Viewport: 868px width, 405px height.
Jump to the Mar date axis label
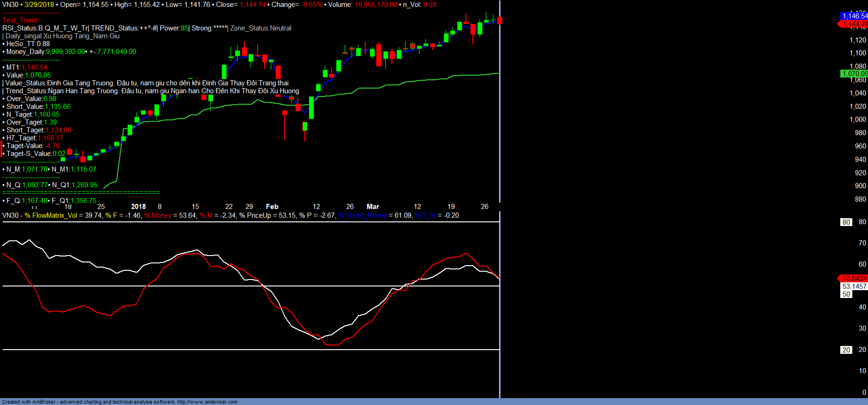tap(373, 207)
